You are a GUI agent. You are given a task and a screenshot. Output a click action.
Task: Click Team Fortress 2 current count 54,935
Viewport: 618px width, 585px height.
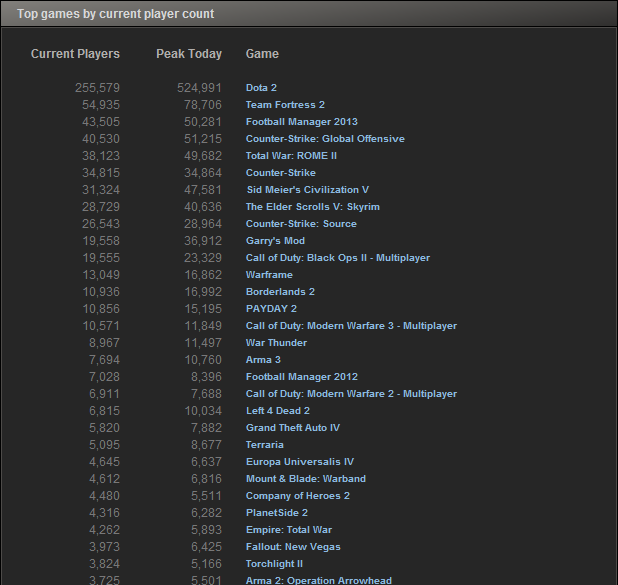pyautogui.click(x=101, y=105)
